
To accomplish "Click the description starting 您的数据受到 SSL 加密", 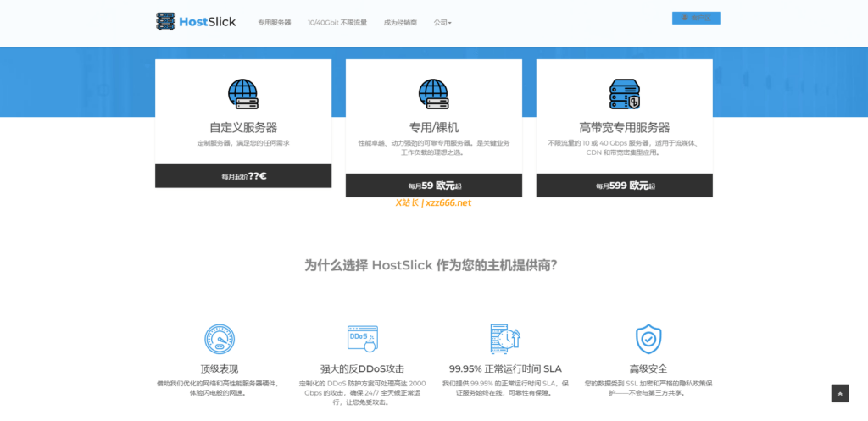I will tap(648, 388).
